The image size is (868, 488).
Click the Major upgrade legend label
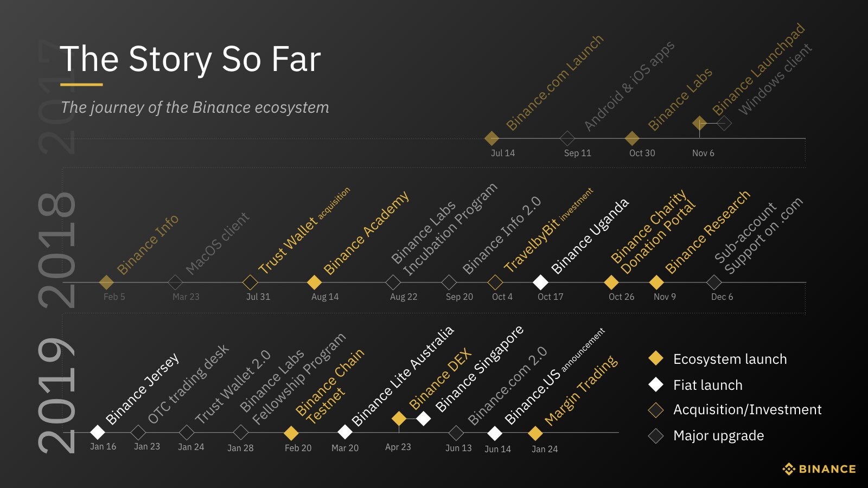click(718, 436)
